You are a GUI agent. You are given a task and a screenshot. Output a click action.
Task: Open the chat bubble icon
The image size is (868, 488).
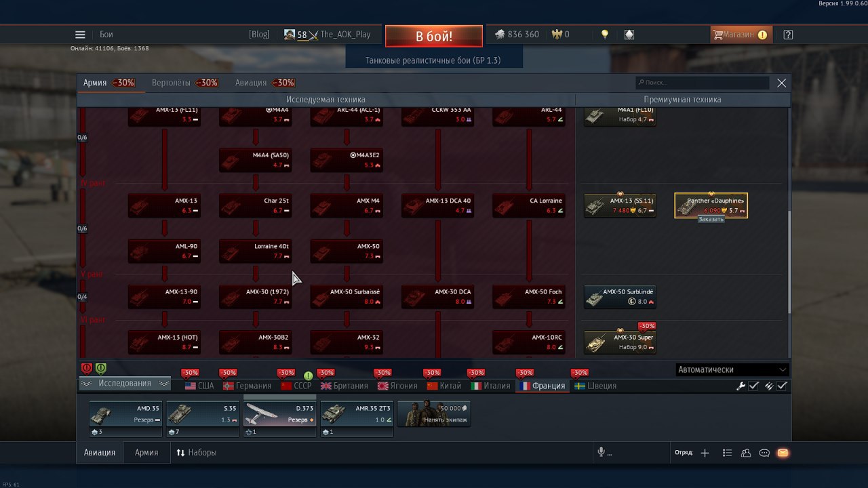[764, 453]
